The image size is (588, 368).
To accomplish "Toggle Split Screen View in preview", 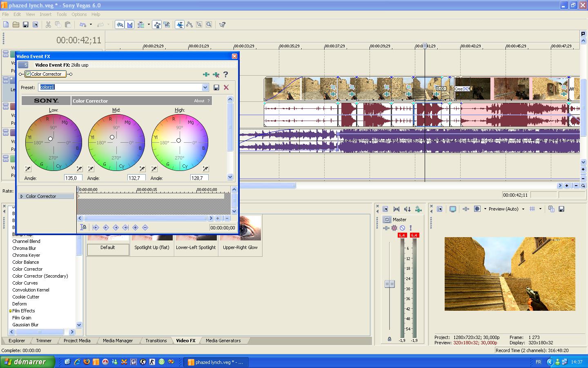I will [x=477, y=209].
